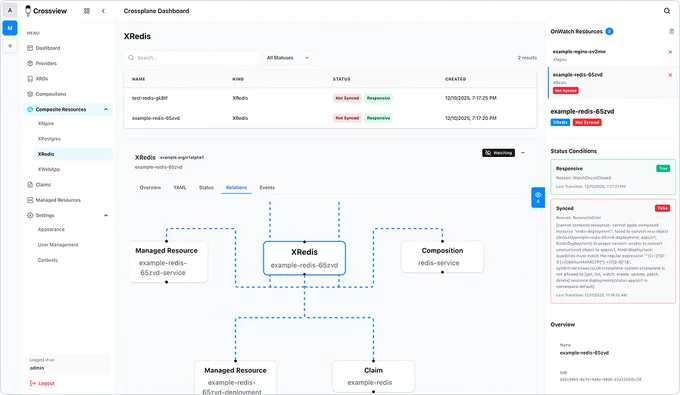The height and width of the screenshot is (395, 680).
Task: Open the grid layout icon beside Crossview
Action: [87, 11]
